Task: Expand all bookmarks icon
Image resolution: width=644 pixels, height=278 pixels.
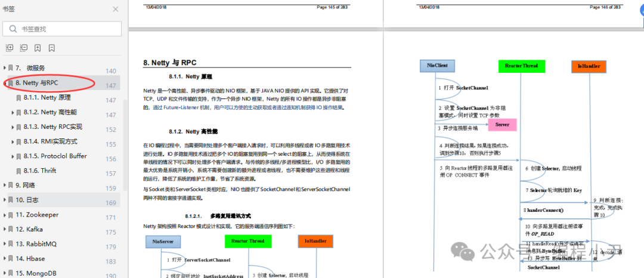Action: point(10,48)
